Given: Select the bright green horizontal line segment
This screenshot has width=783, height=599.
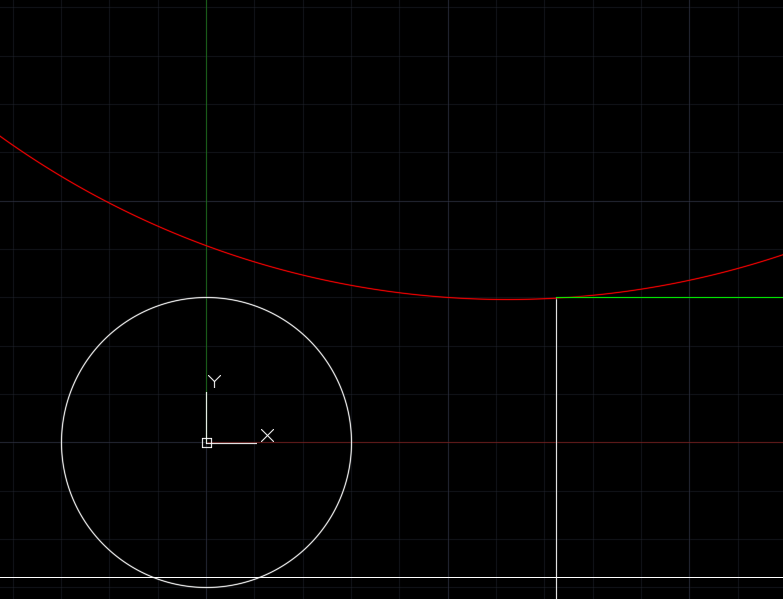Looking at the screenshot, I should tap(669, 298).
